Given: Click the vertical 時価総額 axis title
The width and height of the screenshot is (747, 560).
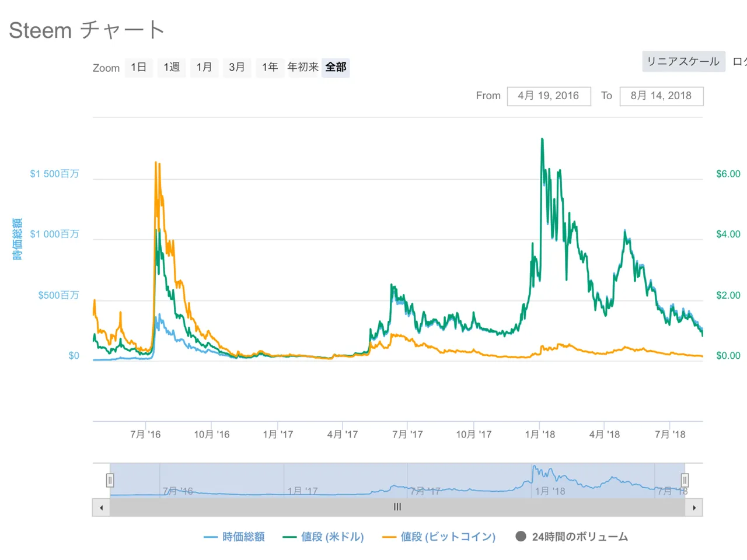Looking at the screenshot, I should tap(18, 239).
